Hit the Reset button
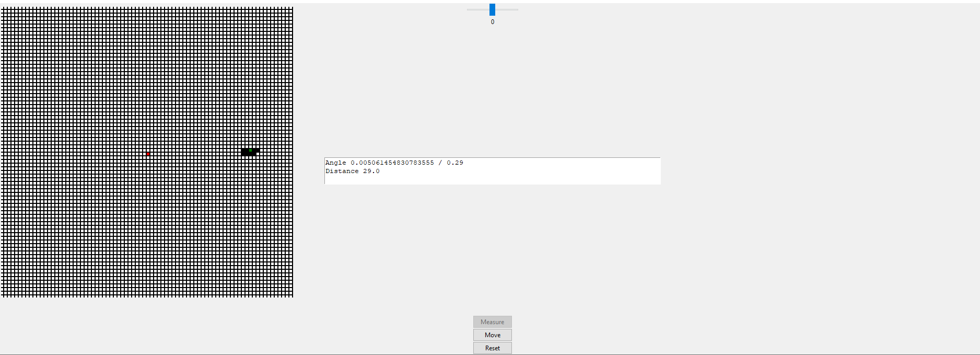980x355 pixels. point(493,348)
